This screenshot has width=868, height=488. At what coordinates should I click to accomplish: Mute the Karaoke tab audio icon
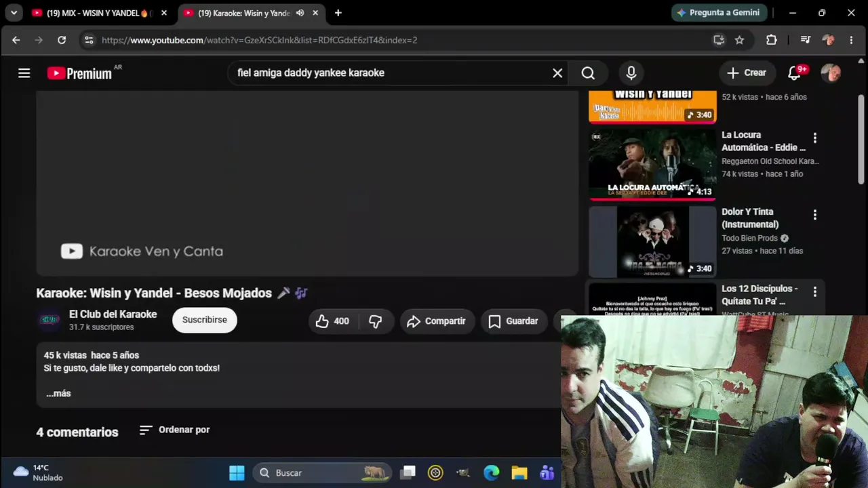[x=300, y=13]
